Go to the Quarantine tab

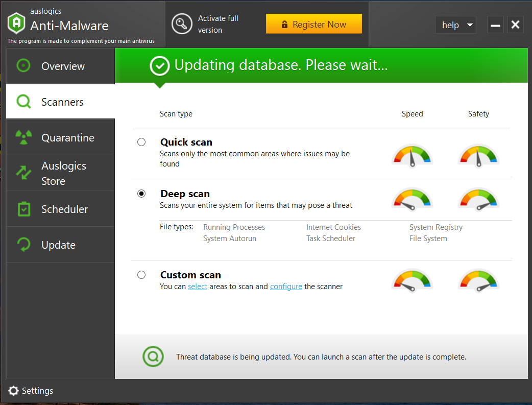(60, 137)
